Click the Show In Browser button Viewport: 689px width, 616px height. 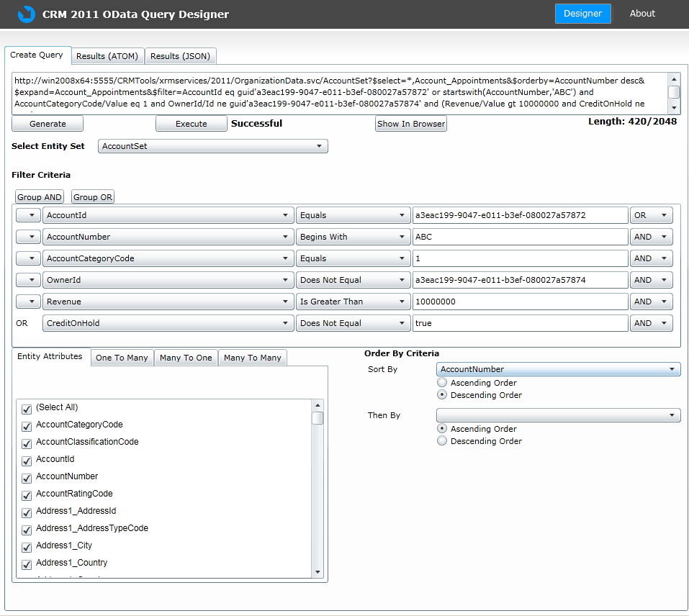click(411, 124)
